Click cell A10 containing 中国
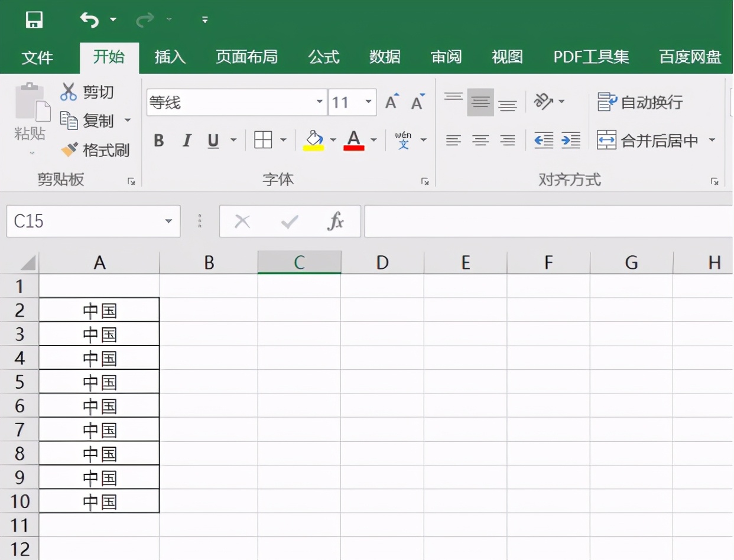 click(x=99, y=502)
